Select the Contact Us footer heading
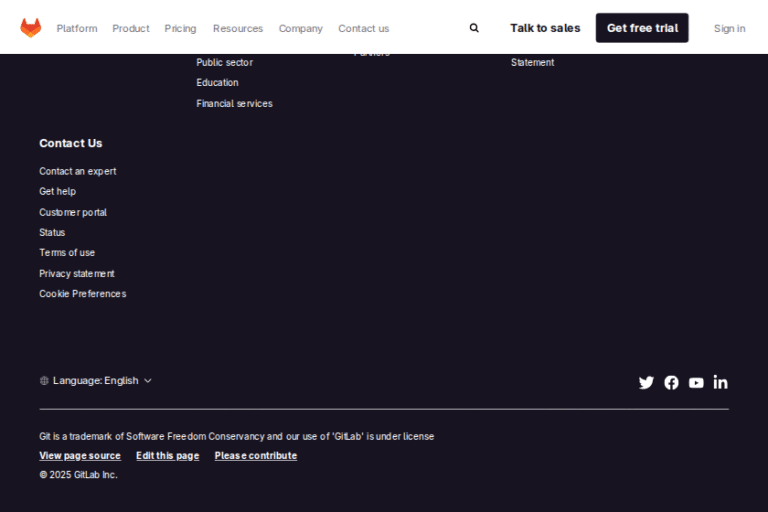768x512 pixels. (71, 144)
